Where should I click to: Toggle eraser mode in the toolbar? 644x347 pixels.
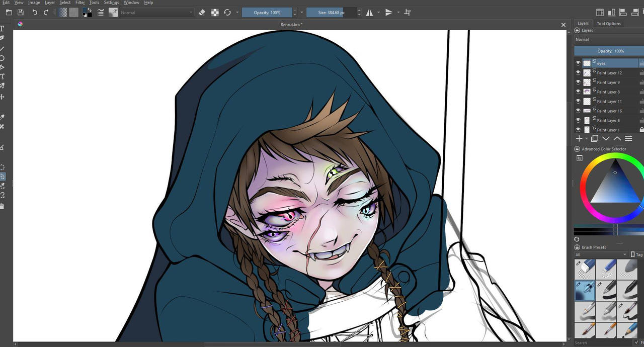(x=202, y=13)
